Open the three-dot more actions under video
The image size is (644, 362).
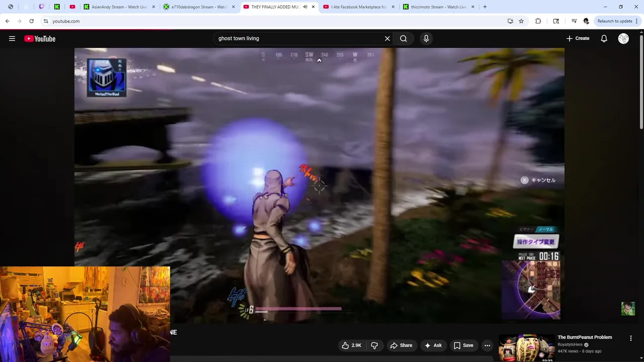pos(487,345)
